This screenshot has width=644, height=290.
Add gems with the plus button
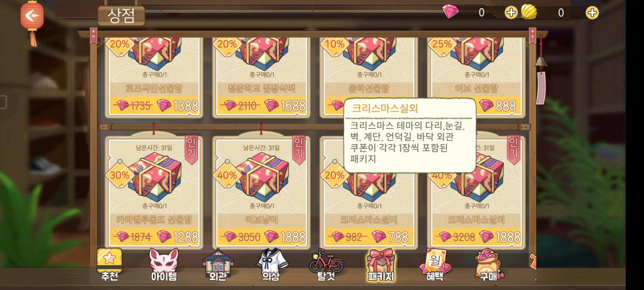[511, 13]
